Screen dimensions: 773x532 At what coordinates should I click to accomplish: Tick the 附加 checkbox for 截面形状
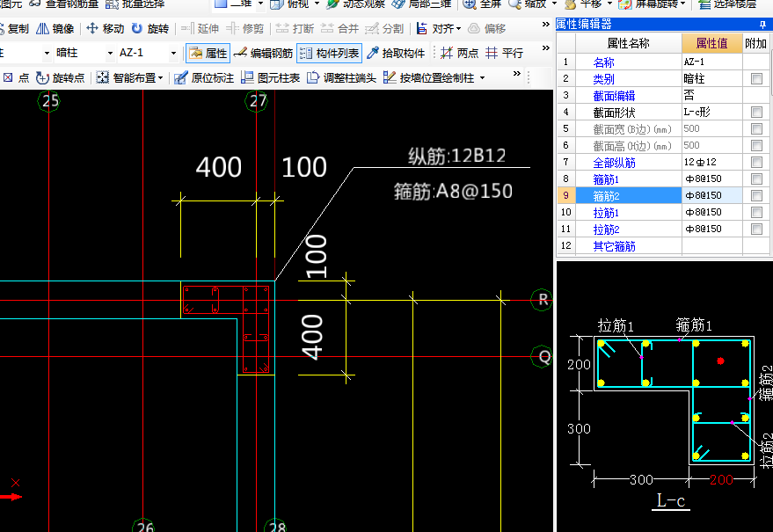click(756, 113)
